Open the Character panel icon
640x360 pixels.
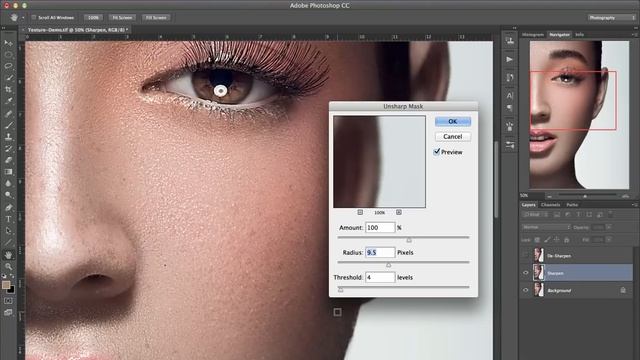coord(509,96)
